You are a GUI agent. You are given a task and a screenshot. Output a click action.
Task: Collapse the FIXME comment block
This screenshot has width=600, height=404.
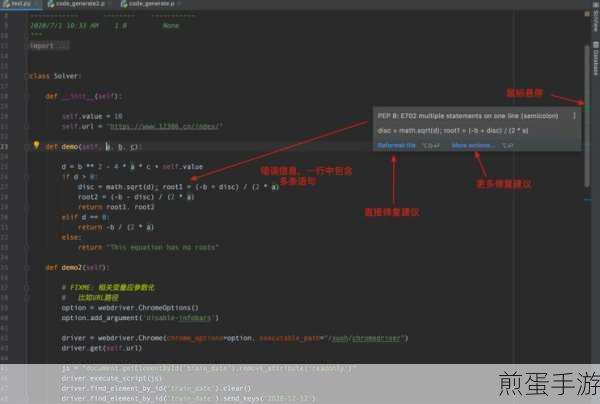pos(27,288)
